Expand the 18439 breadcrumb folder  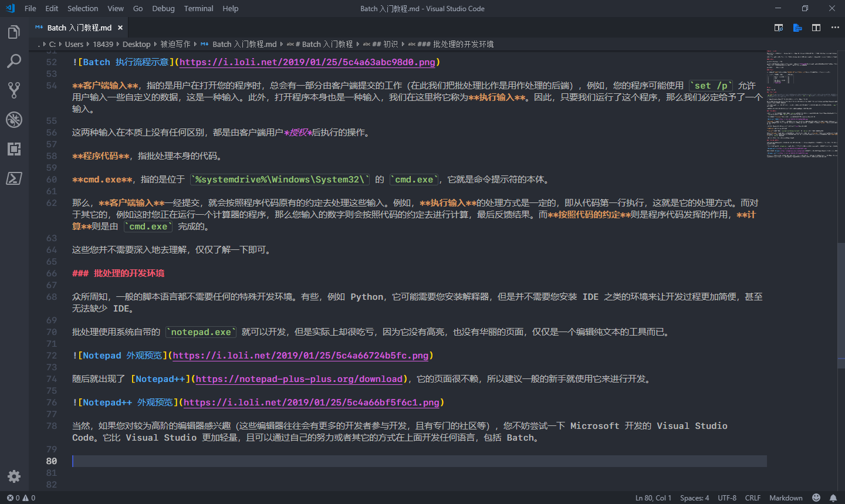click(x=103, y=44)
